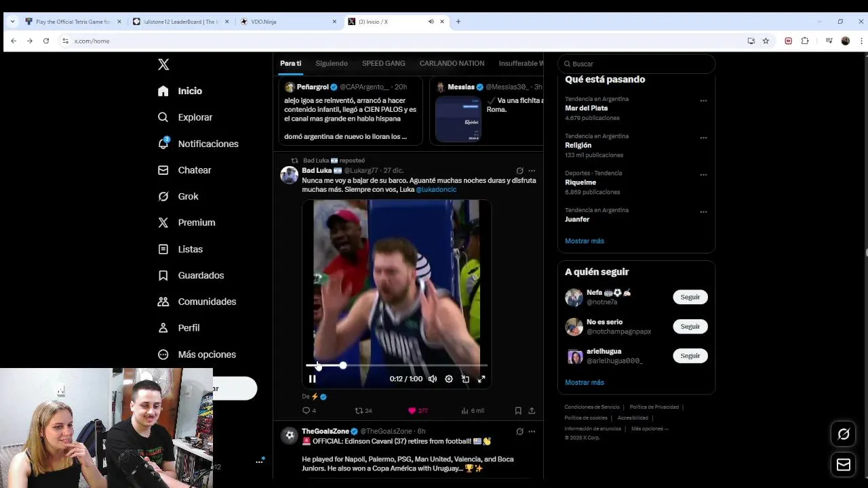Open a new browser tab
Screen dimensions: 868x488
tap(458, 22)
